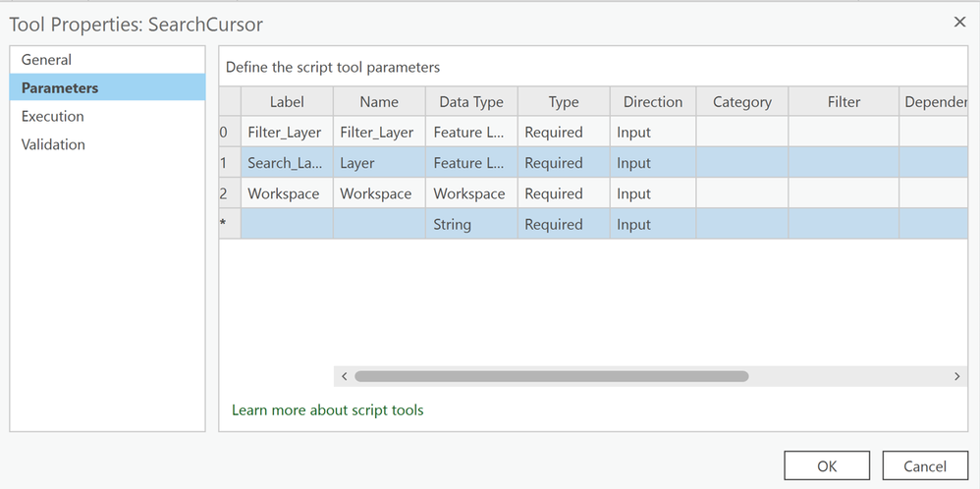Image resolution: width=980 pixels, height=489 pixels.
Task: Open the General settings page
Action: tap(47, 60)
